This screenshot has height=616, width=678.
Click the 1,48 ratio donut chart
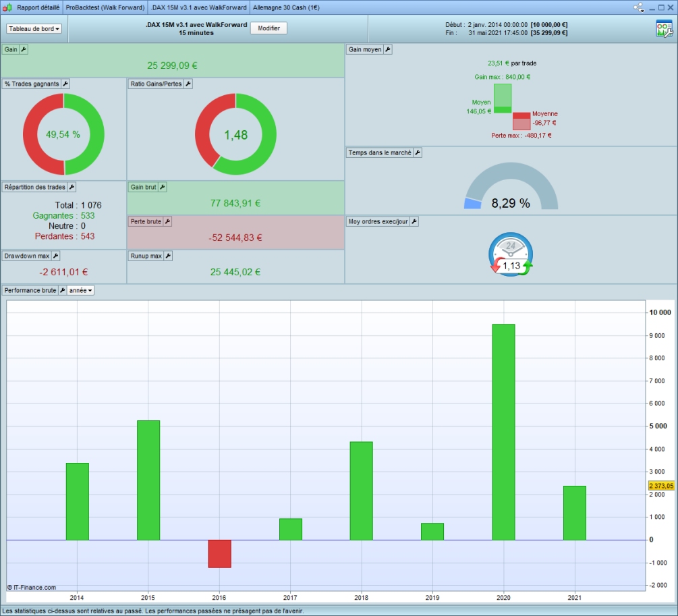[x=235, y=134]
